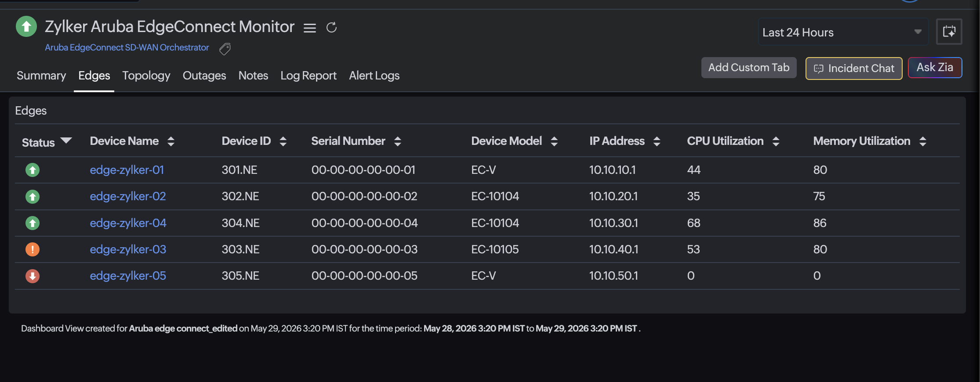Click the green monitor up status icon beside the title
The image size is (980, 382).
pyautogui.click(x=26, y=26)
